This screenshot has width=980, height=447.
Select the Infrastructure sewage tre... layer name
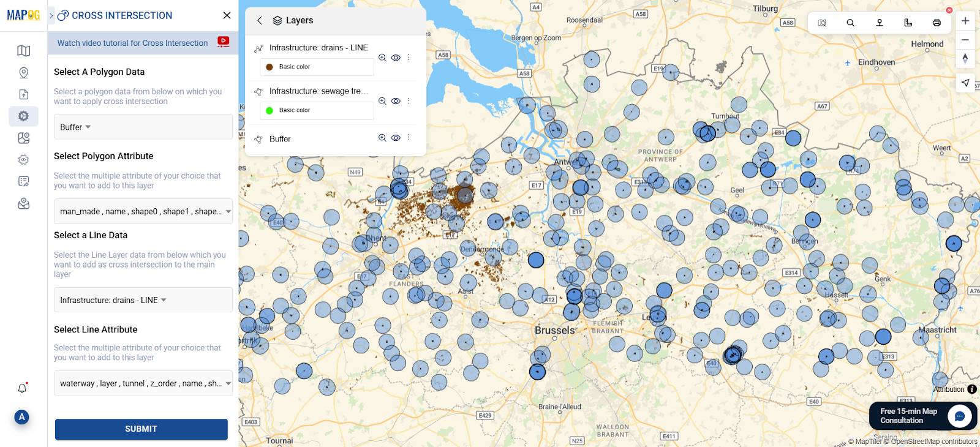pyautogui.click(x=318, y=91)
